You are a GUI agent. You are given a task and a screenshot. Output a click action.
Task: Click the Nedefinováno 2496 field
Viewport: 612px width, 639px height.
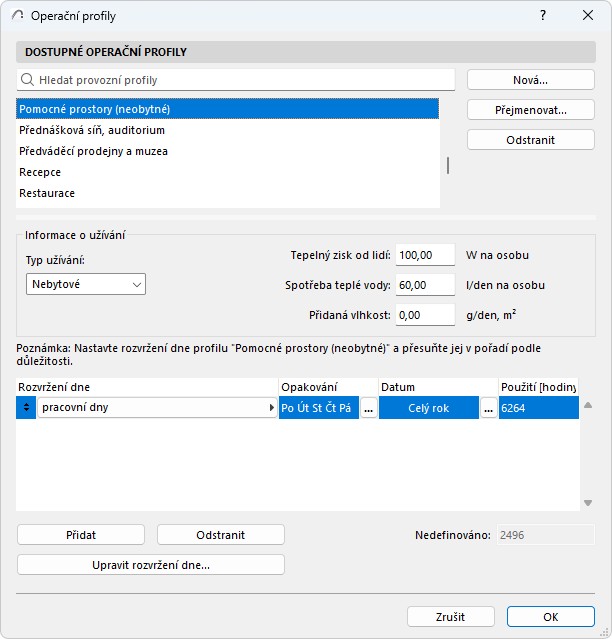point(546,535)
